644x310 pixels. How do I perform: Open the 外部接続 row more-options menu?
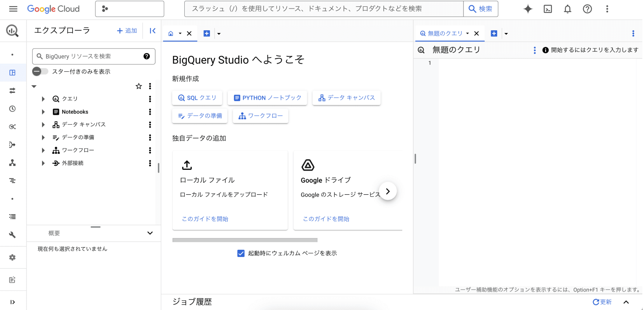click(150, 163)
